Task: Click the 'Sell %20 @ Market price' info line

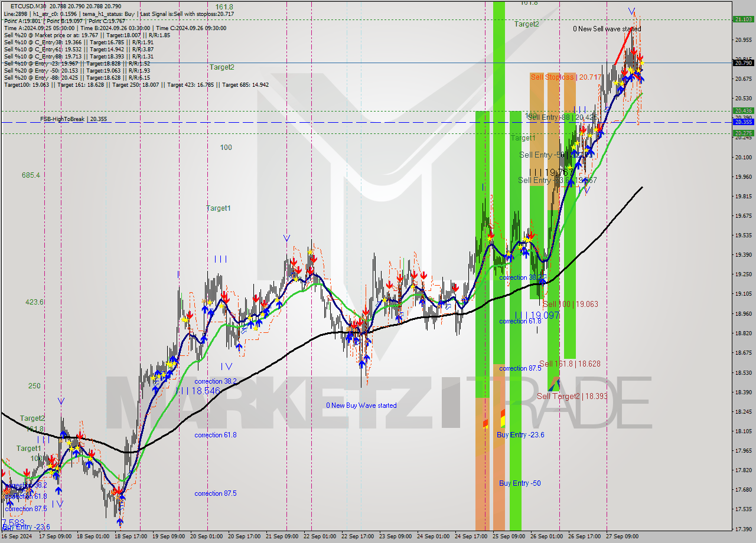Action: (x=87, y=35)
